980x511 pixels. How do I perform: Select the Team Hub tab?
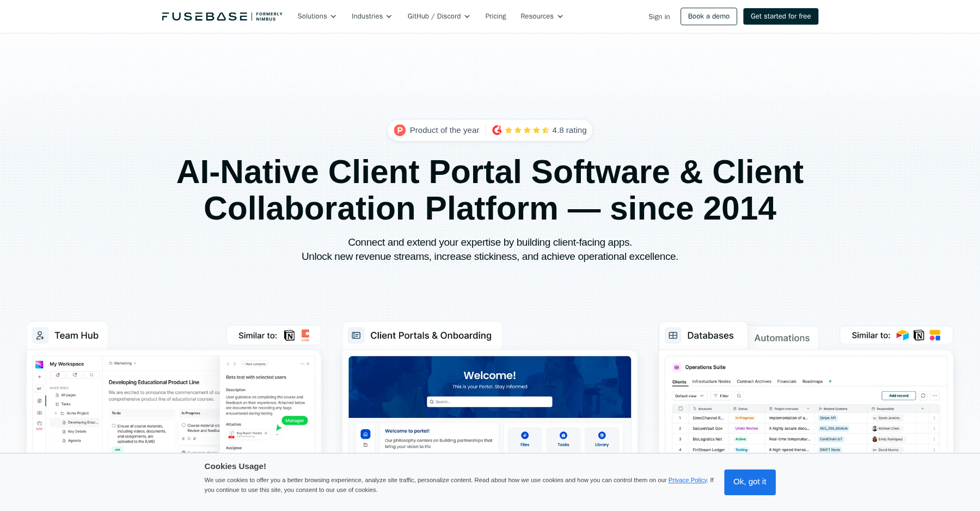[67, 336]
